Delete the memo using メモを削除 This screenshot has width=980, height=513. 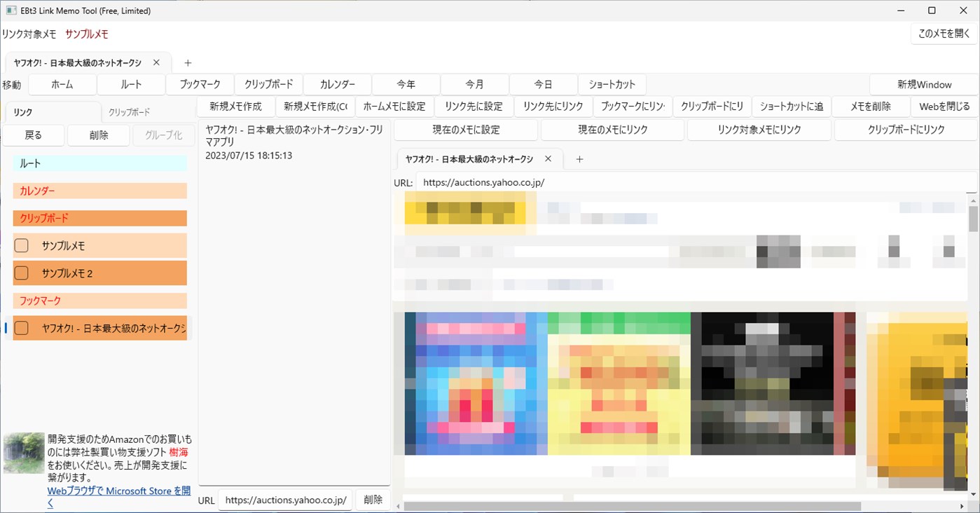(871, 107)
